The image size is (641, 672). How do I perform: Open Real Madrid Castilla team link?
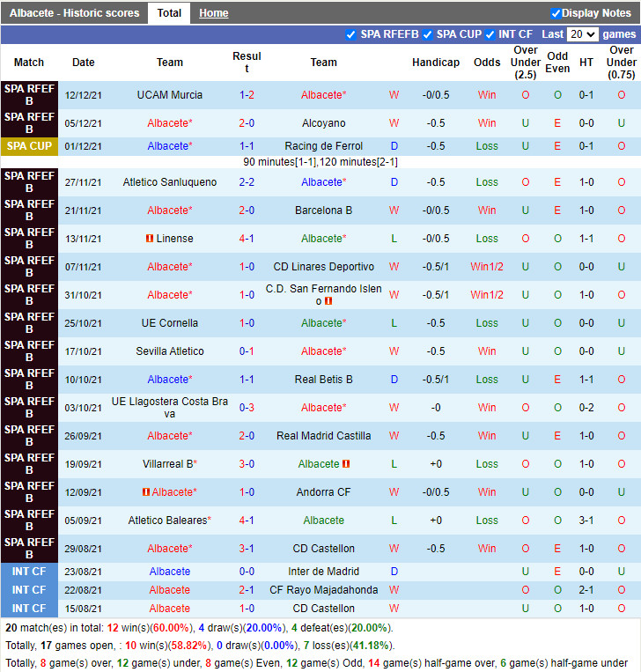tap(323, 436)
